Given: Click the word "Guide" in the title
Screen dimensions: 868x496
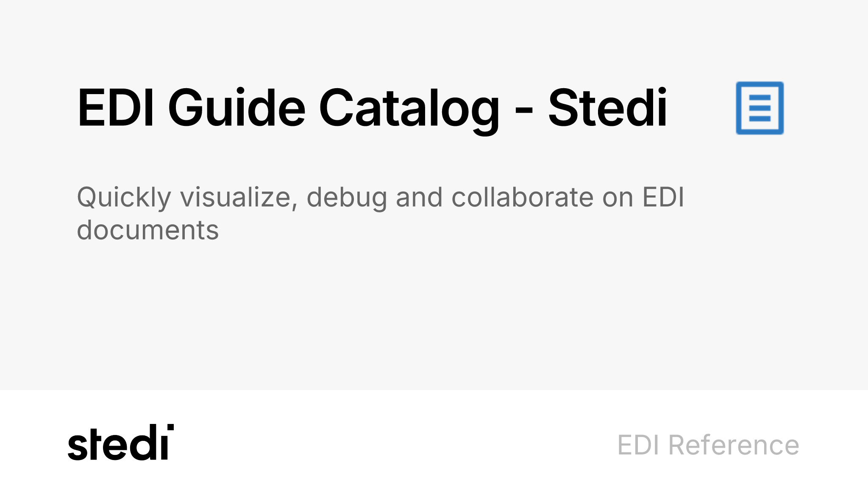Looking at the screenshot, I should (x=236, y=107).
